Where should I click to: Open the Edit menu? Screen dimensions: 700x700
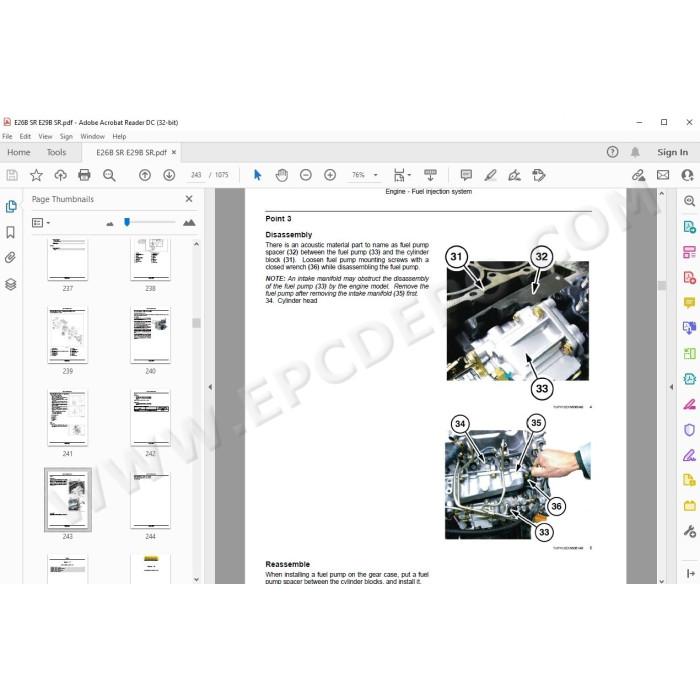[x=25, y=136]
